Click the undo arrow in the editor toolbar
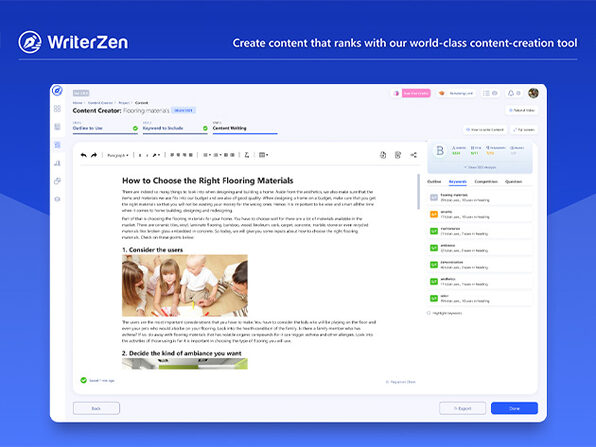The height and width of the screenshot is (447, 596). tap(84, 155)
